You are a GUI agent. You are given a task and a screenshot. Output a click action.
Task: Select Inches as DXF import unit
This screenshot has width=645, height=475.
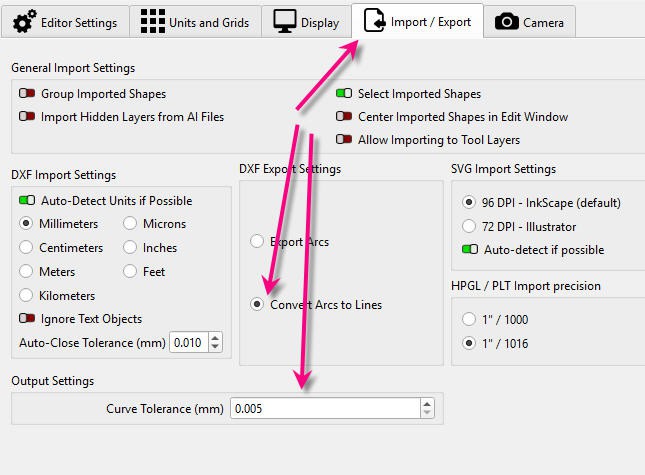[130, 248]
